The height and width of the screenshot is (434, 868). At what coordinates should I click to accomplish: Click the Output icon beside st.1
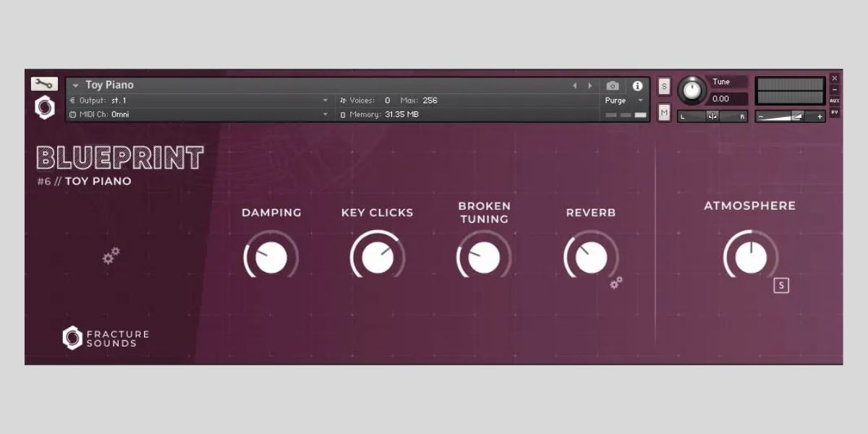click(72, 101)
